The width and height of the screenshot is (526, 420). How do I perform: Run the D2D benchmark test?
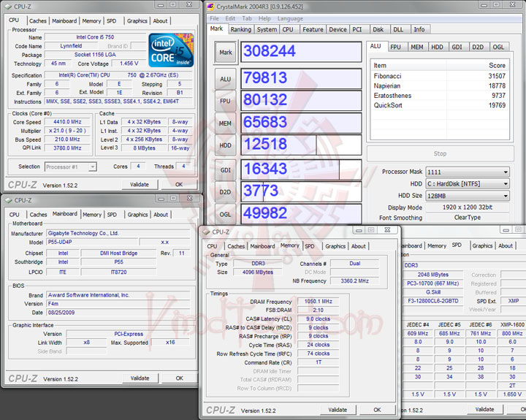[226, 192]
